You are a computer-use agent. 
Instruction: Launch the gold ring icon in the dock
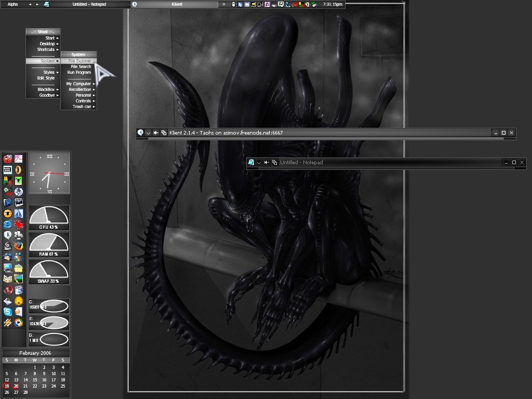click(x=18, y=170)
